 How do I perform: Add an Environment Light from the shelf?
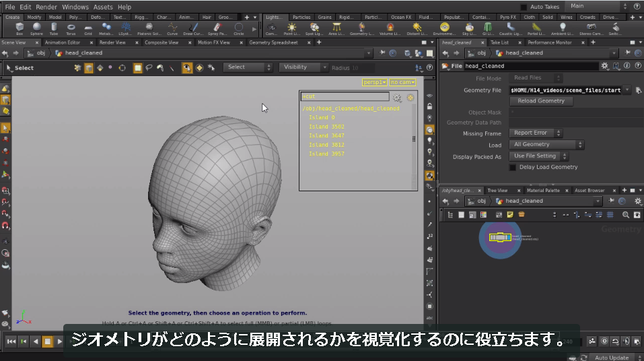tap(444, 29)
